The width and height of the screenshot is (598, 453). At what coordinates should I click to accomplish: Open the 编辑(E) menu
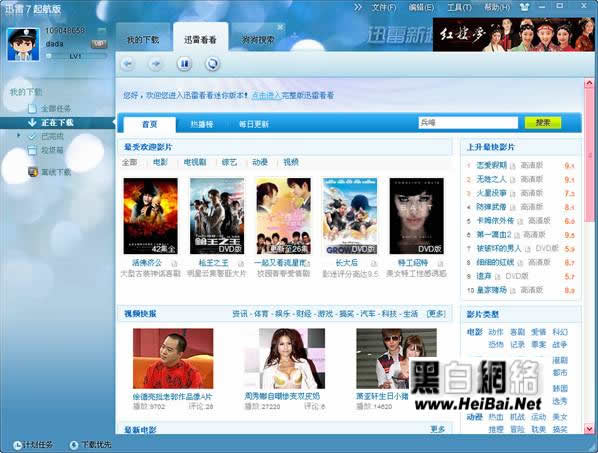pos(421,7)
